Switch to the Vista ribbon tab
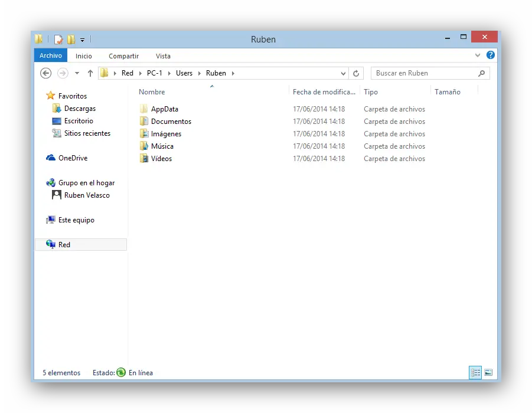This screenshot has height=413, width=532. [163, 56]
